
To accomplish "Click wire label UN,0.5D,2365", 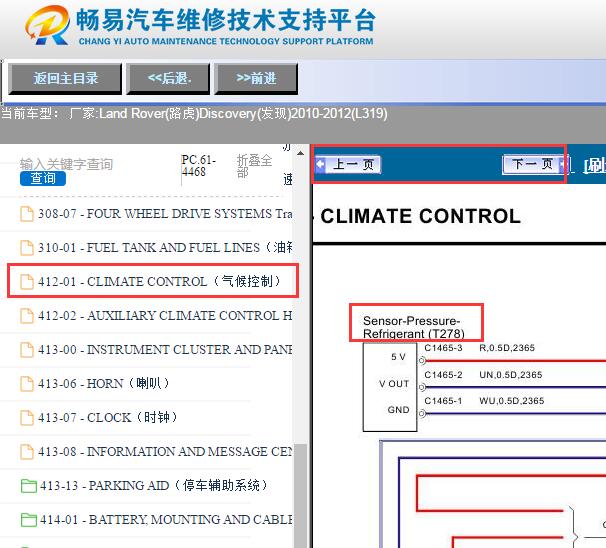I will pyautogui.click(x=511, y=374).
